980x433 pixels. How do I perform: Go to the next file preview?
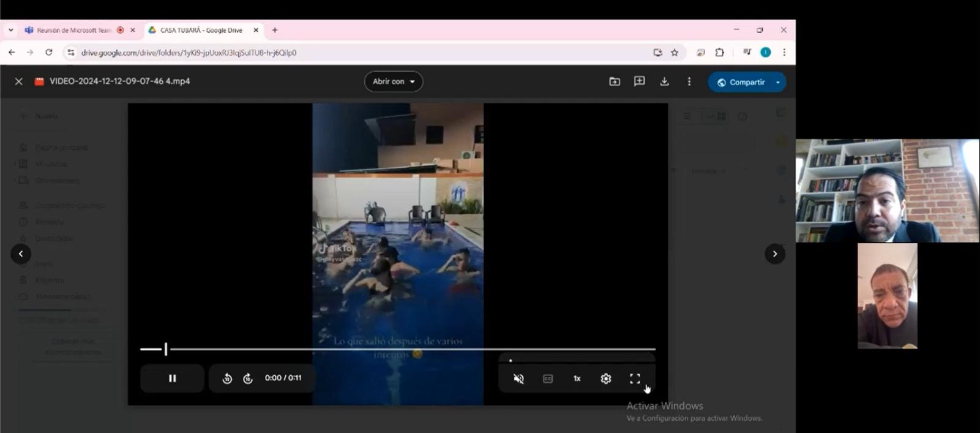click(775, 254)
